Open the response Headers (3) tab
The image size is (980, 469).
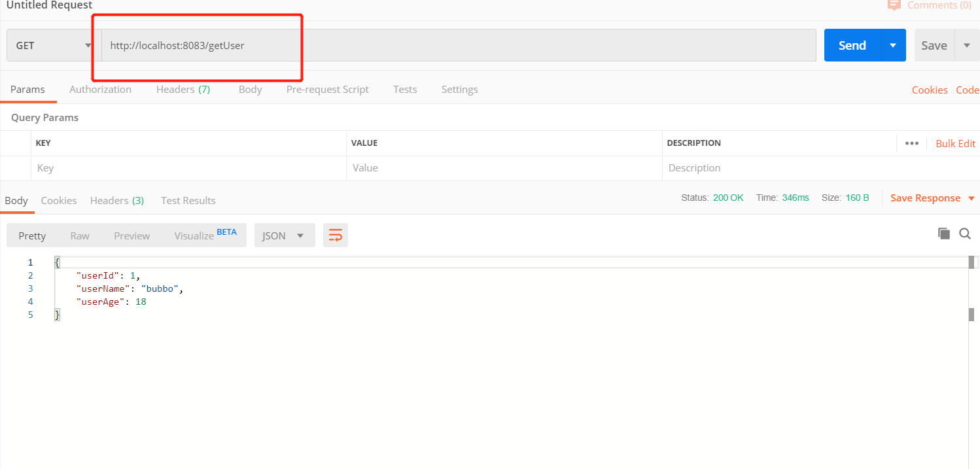pos(117,201)
